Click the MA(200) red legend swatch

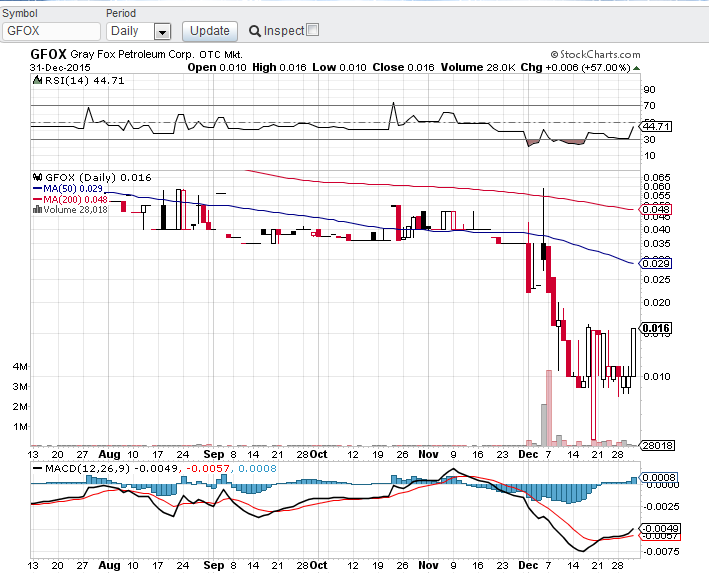click(x=38, y=199)
